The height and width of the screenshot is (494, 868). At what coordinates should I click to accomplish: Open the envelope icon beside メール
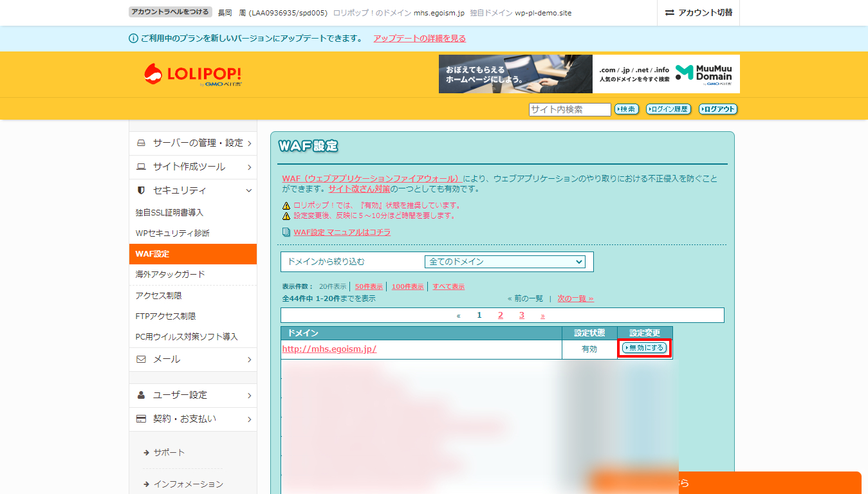pyautogui.click(x=140, y=360)
